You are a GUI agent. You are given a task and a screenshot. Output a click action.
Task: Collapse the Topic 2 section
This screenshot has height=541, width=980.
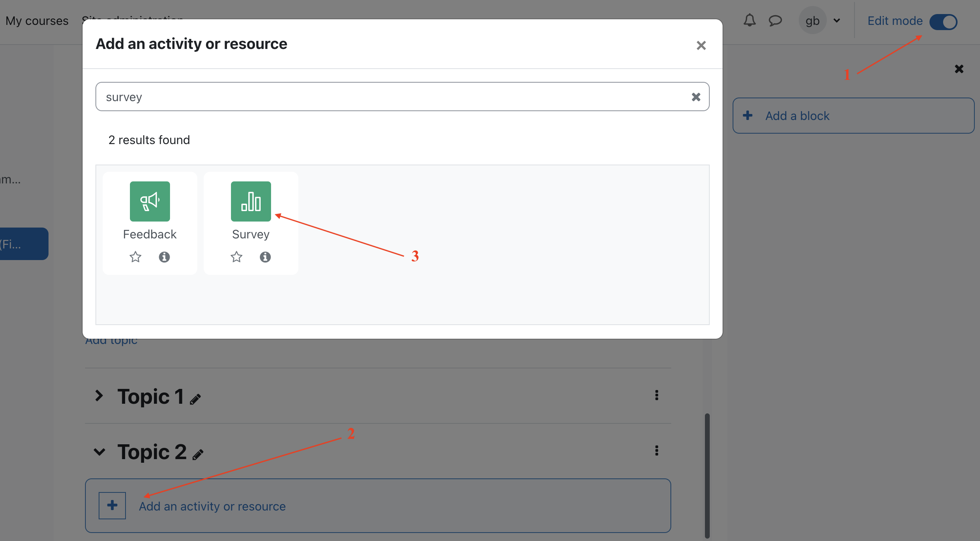(x=99, y=452)
